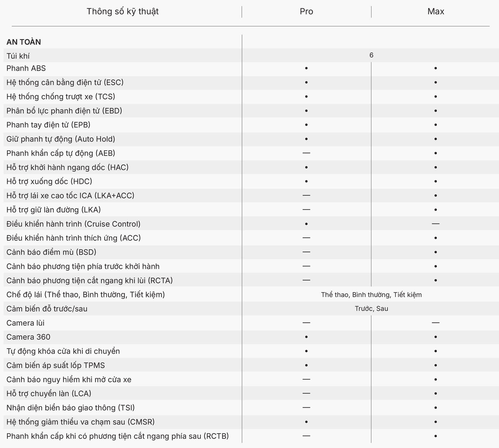Click the Pro dash for AEB row

point(306,153)
